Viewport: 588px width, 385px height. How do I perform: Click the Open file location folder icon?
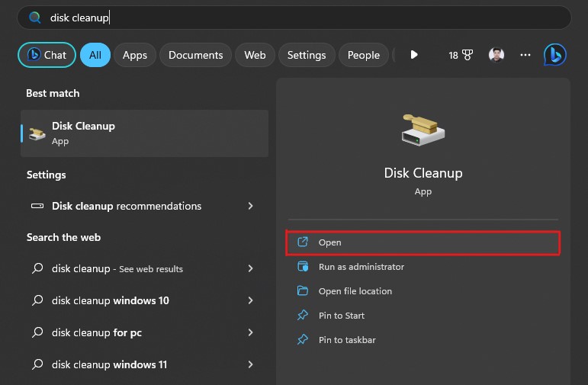tap(303, 291)
